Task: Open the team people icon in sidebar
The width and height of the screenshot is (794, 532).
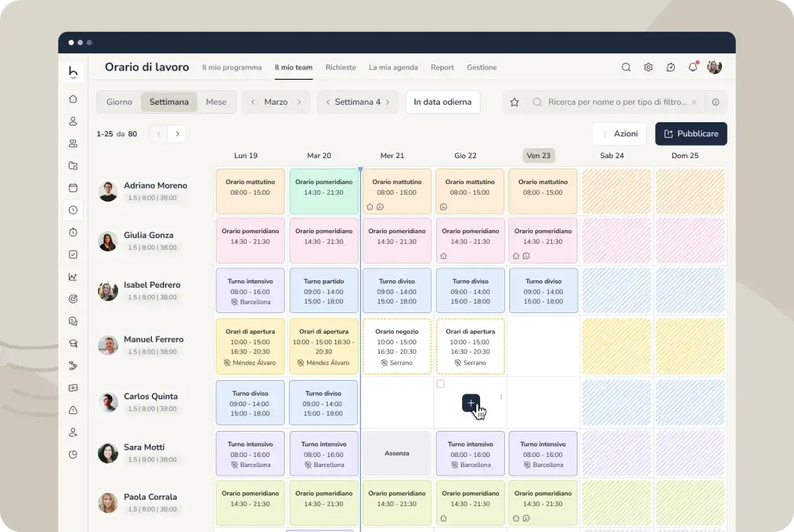Action: [x=73, y=143]
